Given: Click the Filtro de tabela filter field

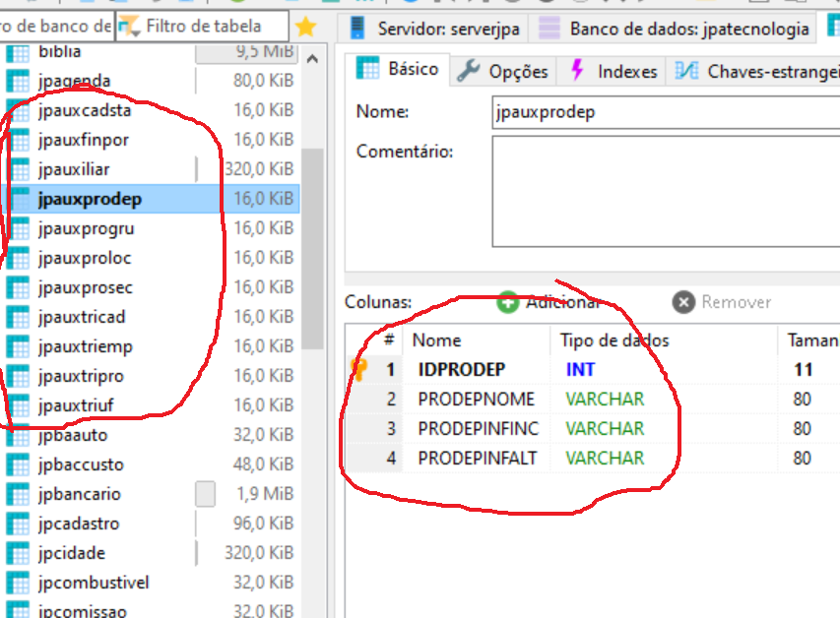Looking at the screenshot, I should tap(203, 26).
